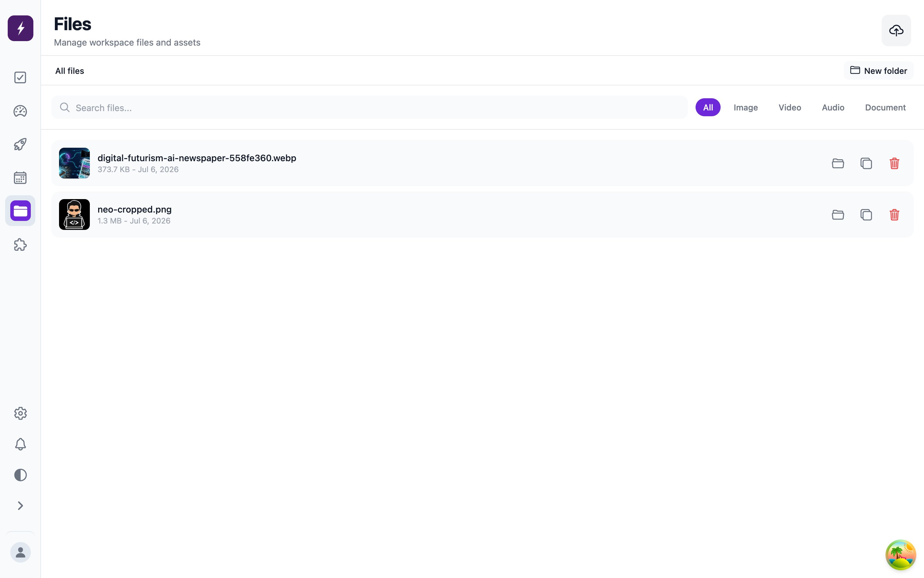Image resolution: width=924 pixels, height=578 pixels.
Task: Open the lightning bolt app logo
Action: (x=21, y=28)
